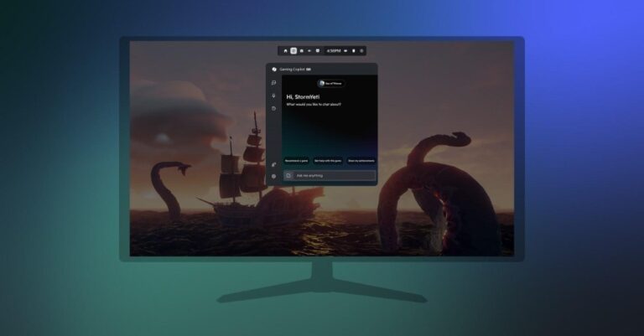Select the highlighted Gaming Copilot widget icon
Screen dimensions: 644x336
[x=293, y=51]
